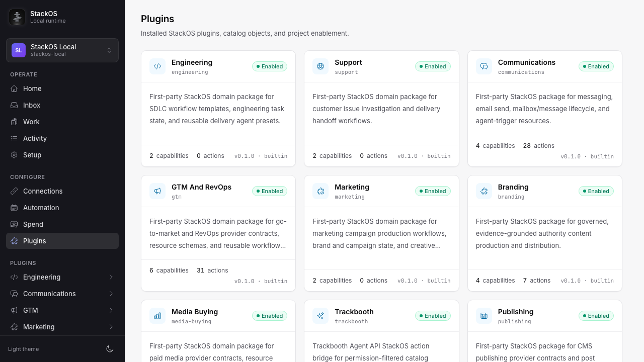Click '28 actions' on the Communications card
The height and width of the screenshot is (362, 644).
point(539,146)
